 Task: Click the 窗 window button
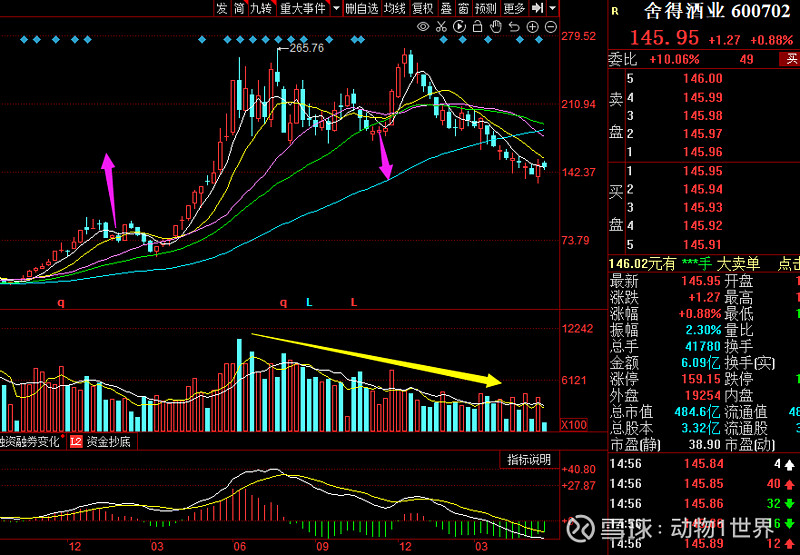click(463, 8)
